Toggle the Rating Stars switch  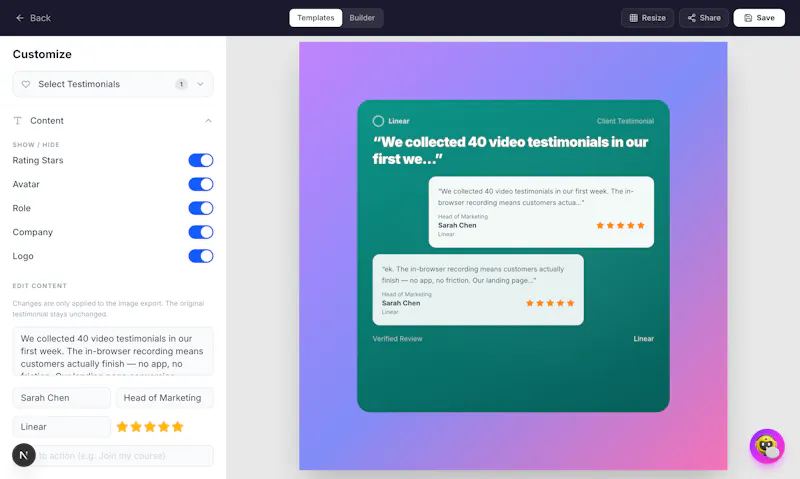[x=201, y=160]
